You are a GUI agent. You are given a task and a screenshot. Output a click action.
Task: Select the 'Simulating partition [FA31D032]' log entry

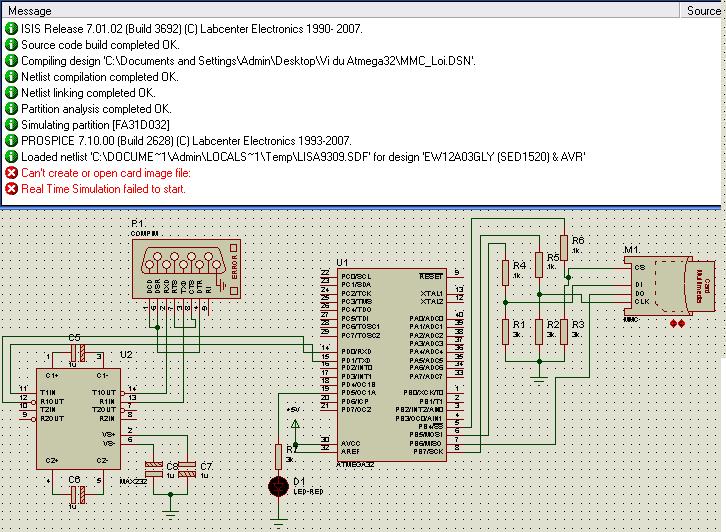95,125
